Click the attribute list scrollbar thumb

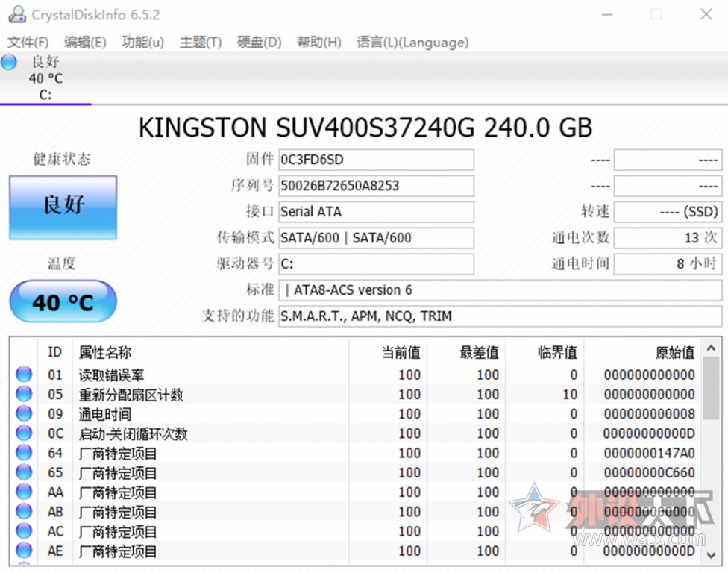(x=712, y=388)
